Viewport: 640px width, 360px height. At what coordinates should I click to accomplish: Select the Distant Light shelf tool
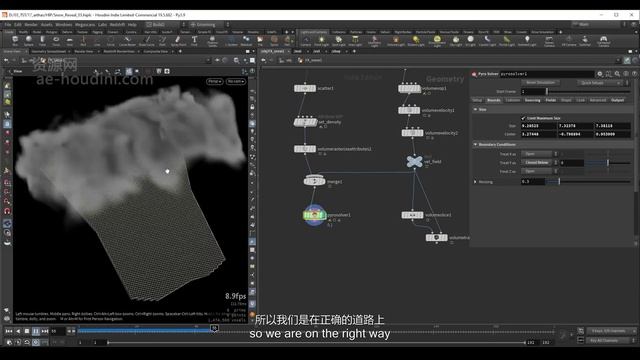coord(416,40)
